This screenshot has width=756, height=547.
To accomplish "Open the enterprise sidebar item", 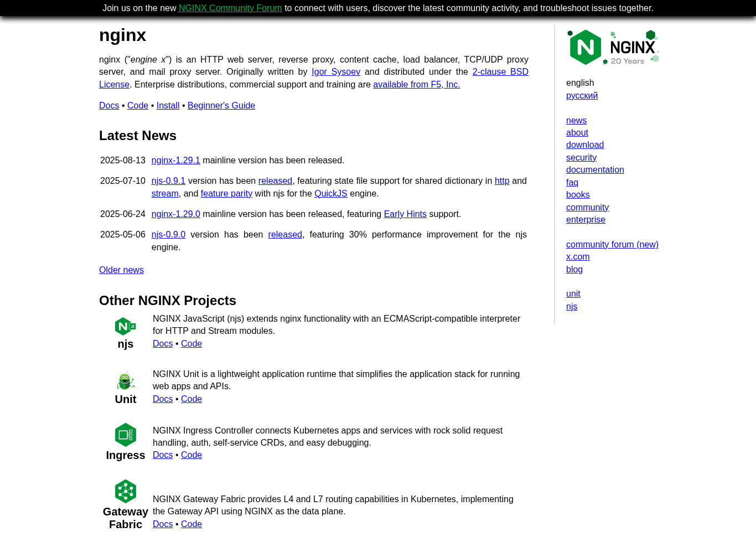I will (586, 220).
